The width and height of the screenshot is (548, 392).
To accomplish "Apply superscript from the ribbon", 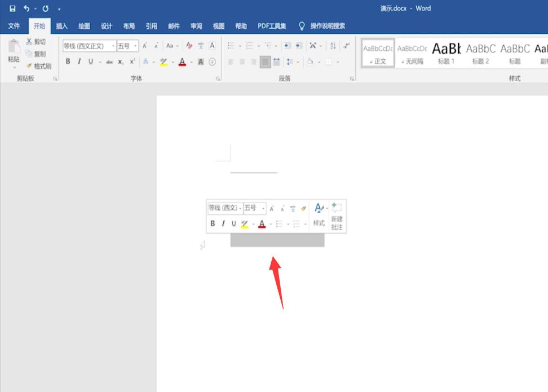I will (132, 61).
